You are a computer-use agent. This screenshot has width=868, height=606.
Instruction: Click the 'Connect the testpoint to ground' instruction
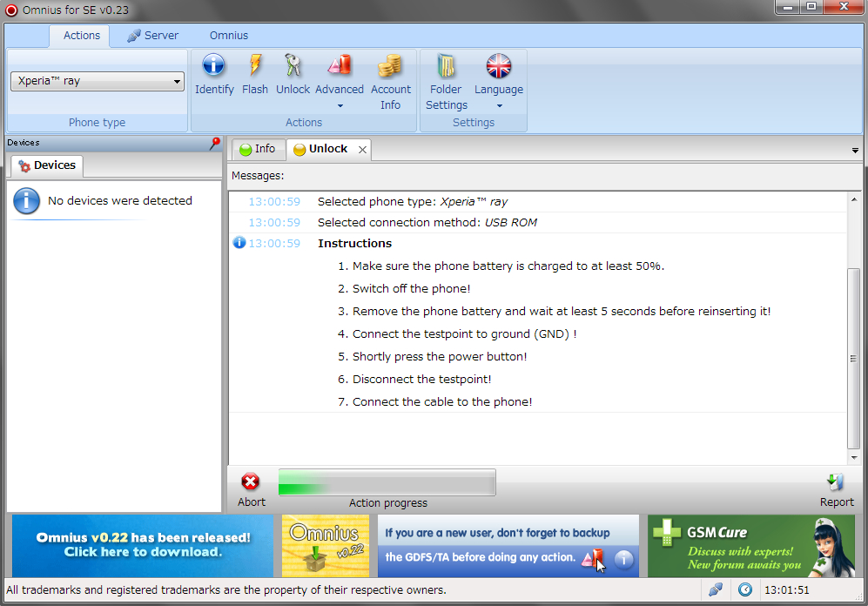464,333
